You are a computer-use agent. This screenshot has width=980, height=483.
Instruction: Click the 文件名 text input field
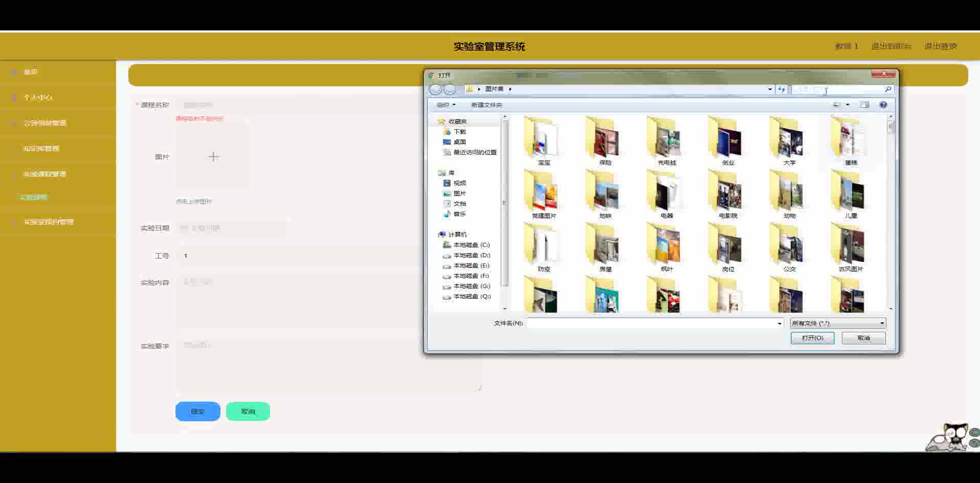click(x=651, y=323)
